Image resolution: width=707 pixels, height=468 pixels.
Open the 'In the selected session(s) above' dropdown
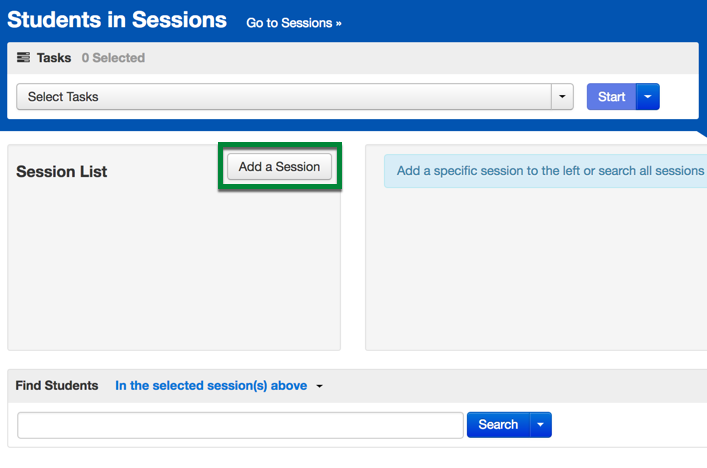point(211,385)
